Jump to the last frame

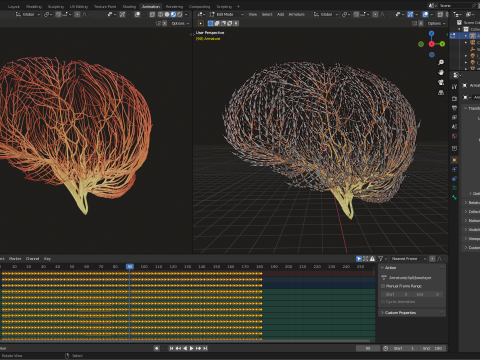[x=205, y=348]
